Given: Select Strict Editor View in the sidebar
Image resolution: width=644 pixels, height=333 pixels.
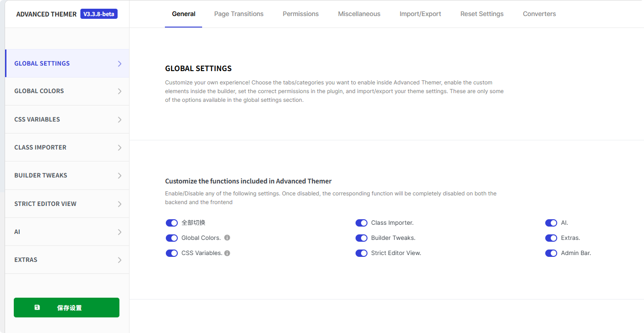Looking at the screenshot, I should tap(67, 204).
